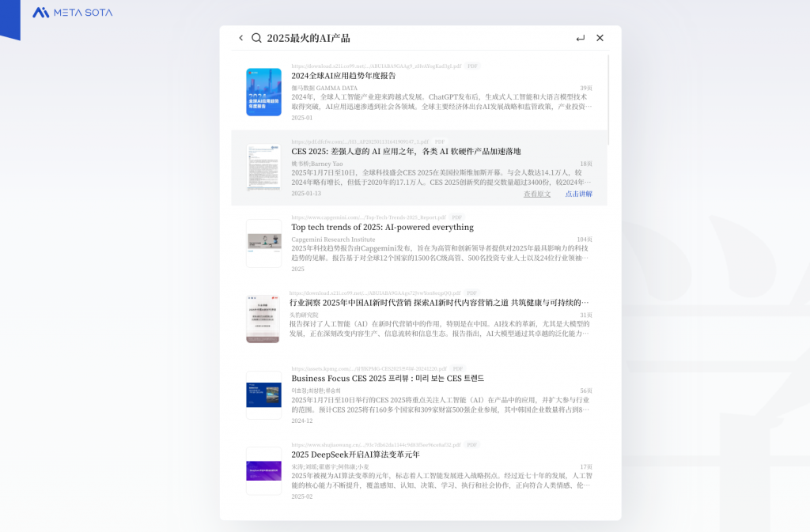Open title 行业洞察 2025年中国AI新时代营销

438,303
